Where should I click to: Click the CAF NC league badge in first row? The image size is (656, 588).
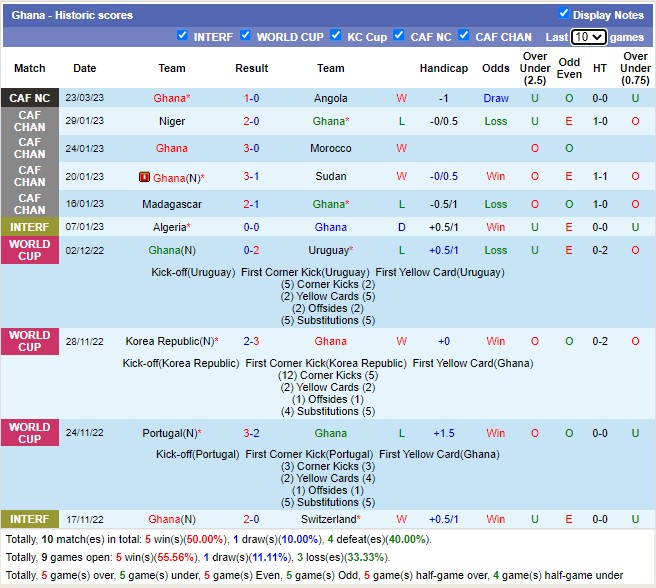click(x=30, y=98)
